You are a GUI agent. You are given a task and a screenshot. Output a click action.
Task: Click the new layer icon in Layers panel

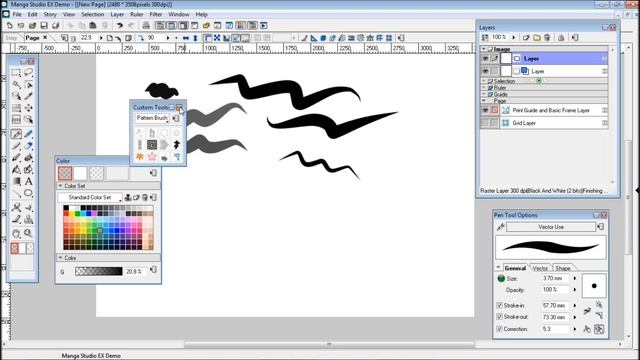(526, 38)
